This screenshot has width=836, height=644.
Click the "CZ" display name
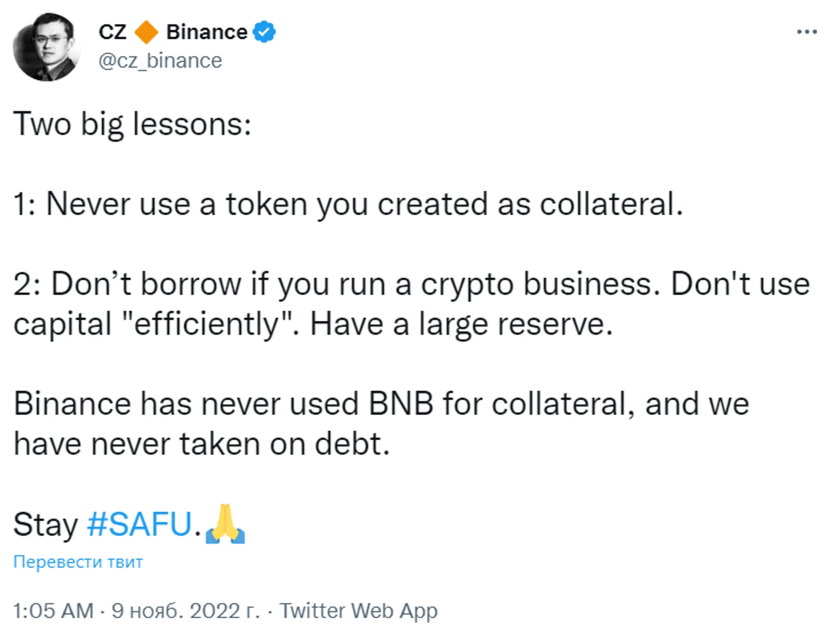click(112, 32)
